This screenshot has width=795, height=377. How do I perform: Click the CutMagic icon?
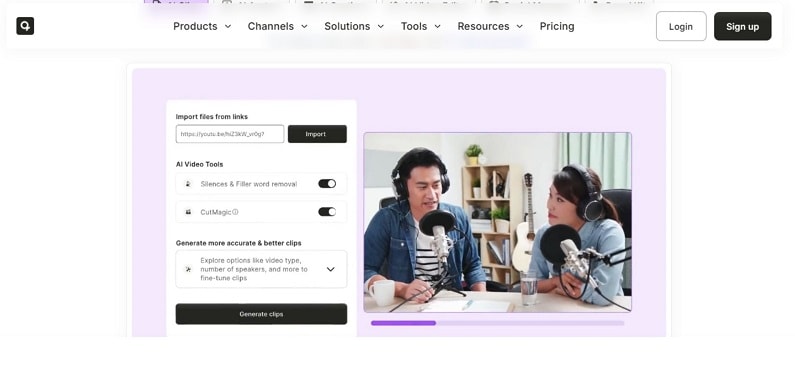tap(188, 212)
